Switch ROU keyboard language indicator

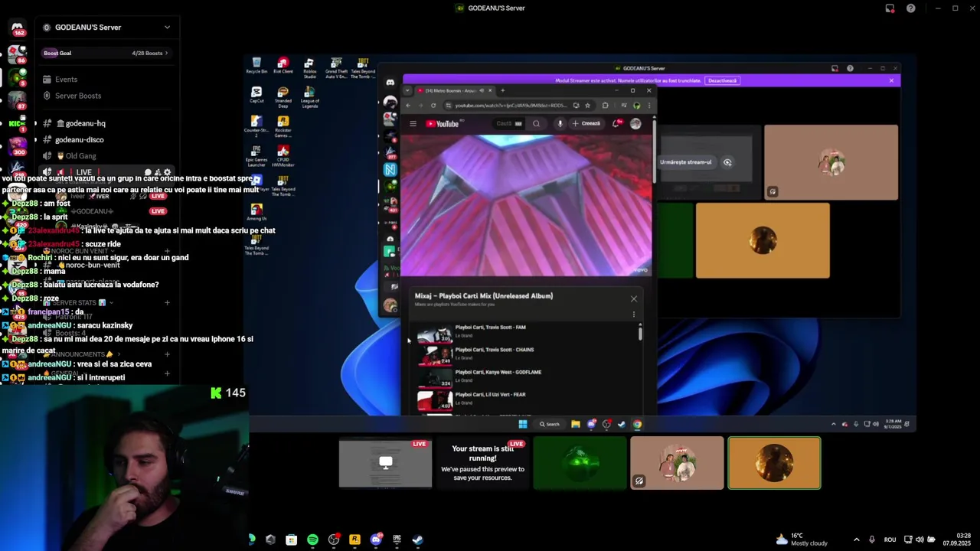pos(890,540)
